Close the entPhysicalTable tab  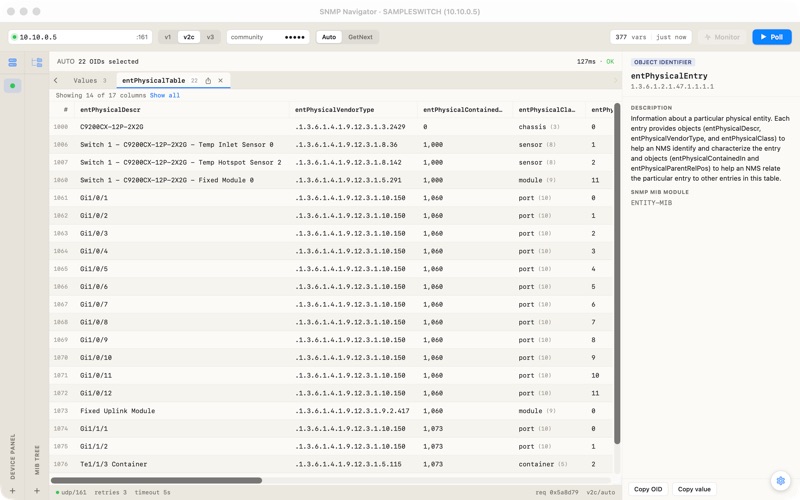(x=220, y=81)
